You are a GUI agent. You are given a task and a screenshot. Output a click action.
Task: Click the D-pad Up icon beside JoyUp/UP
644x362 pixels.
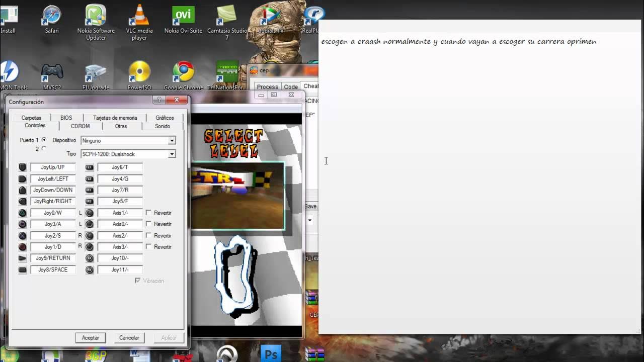22,167
